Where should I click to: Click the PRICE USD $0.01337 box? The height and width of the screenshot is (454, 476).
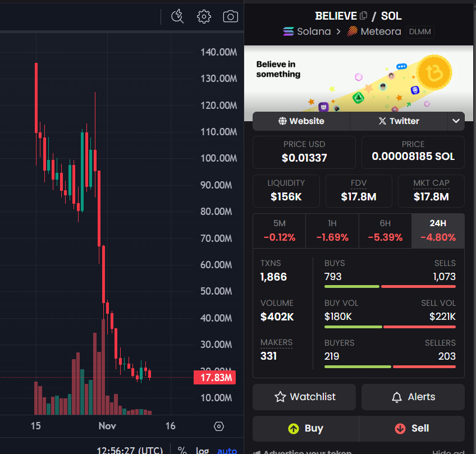tap(304, 152)
